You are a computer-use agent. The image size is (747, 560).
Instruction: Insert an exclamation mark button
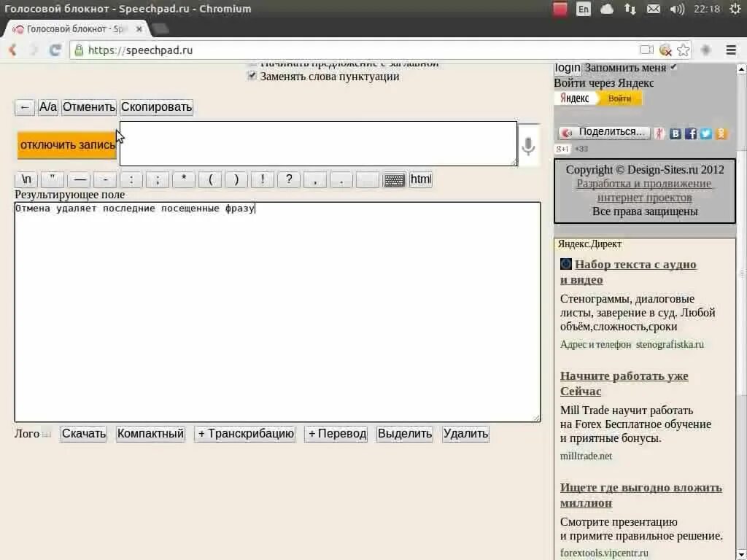pyautogui.click(x=263, y=179)
